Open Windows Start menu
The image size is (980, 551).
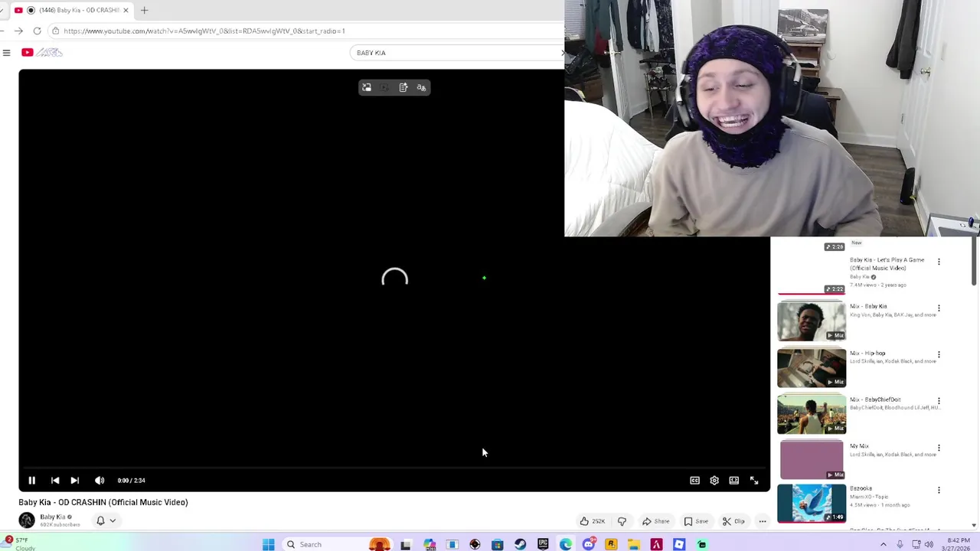click(268, 544)
